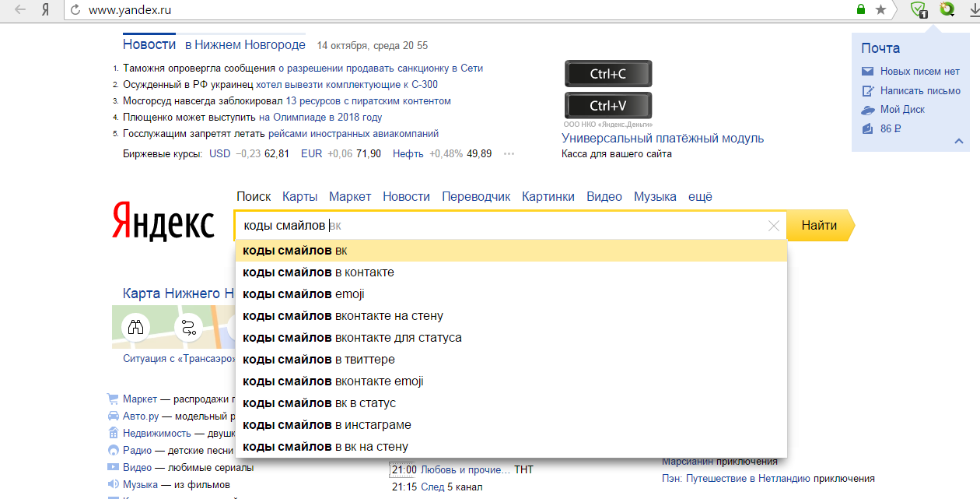Open the 'ещё' services menu
Image resolution: width=980 pixels, height=499 pixels.
(700, 196)
